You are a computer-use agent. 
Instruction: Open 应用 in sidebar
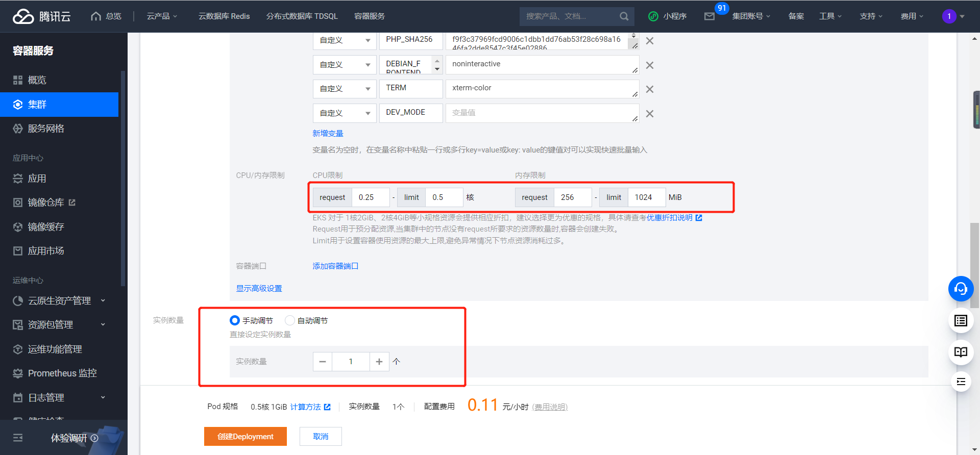59,179
